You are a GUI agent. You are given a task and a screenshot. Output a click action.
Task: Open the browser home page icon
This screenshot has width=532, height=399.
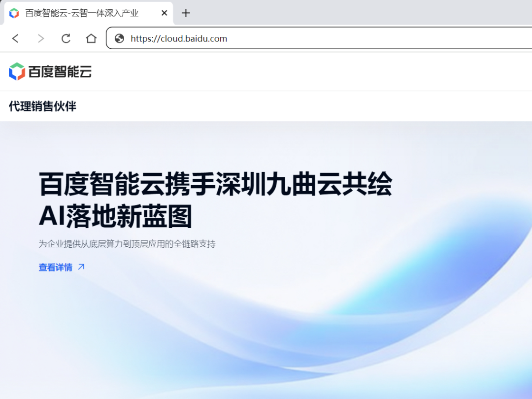91,38
